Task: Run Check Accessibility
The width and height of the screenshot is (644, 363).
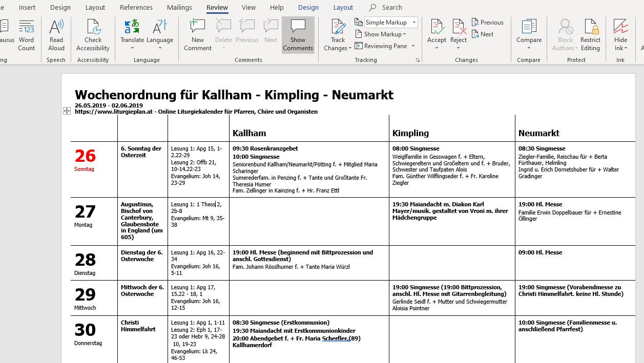Action: point(93,35)
